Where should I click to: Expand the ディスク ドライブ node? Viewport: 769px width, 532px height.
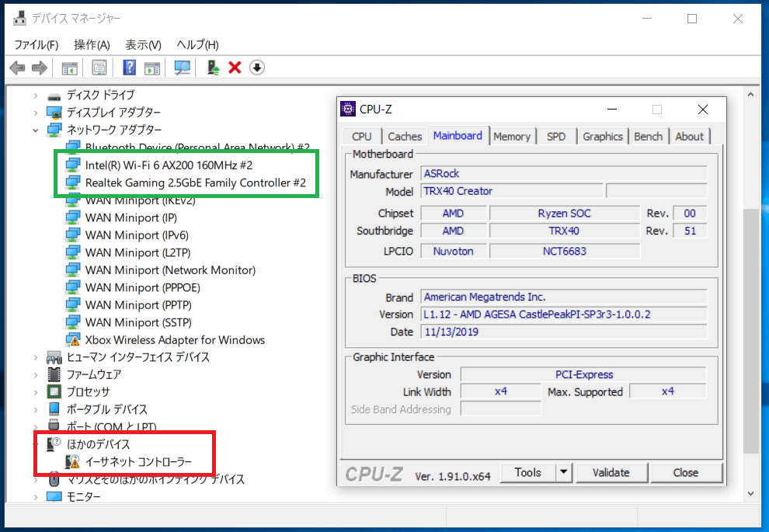click(35, 95)
